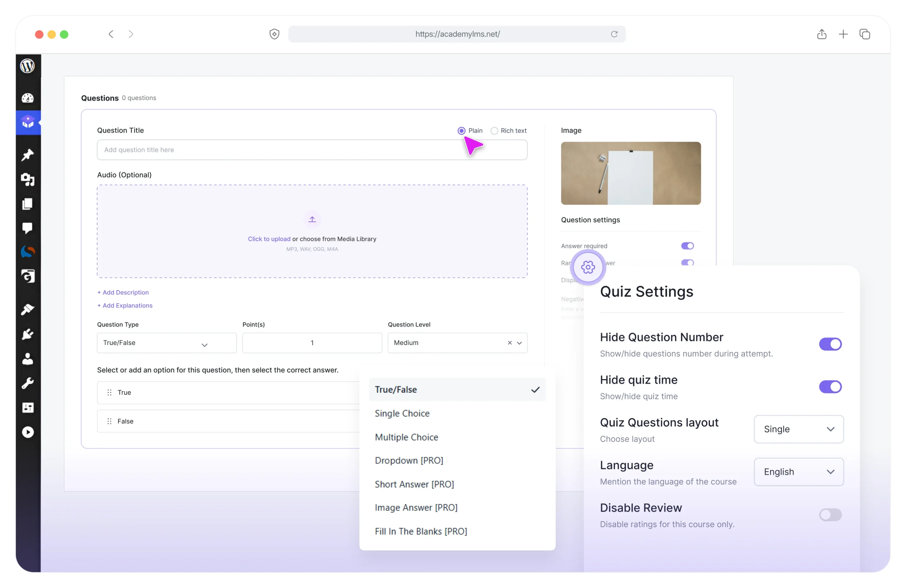This screenshot has width=906, height=588.
Task: Click the + Add Explanations link
Action: (125, 306)
